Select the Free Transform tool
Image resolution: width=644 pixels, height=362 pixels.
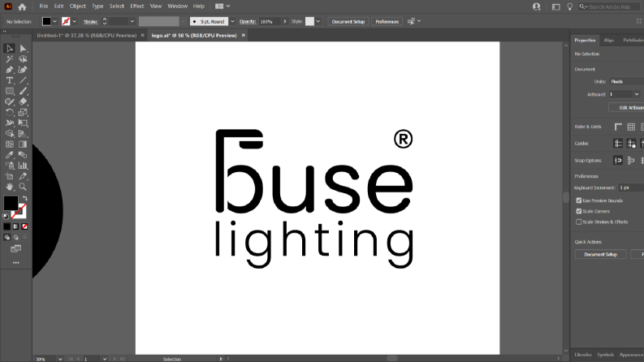click(23, 123)
